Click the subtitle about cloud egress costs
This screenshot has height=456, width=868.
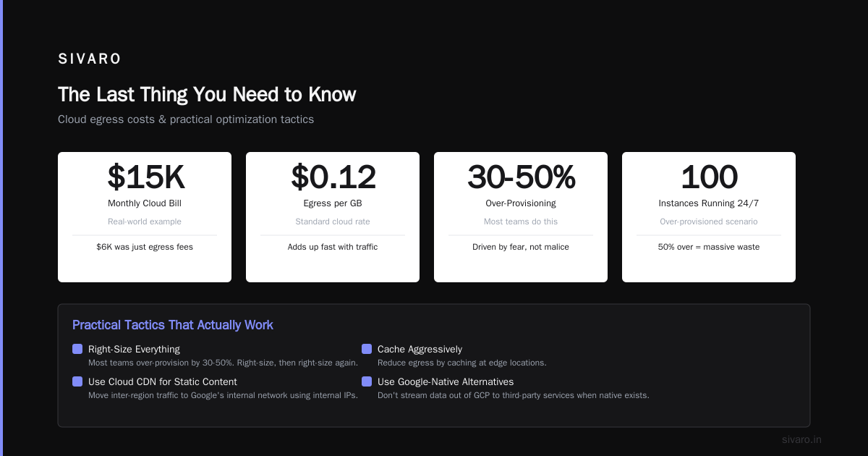click(x=186, y=119)
